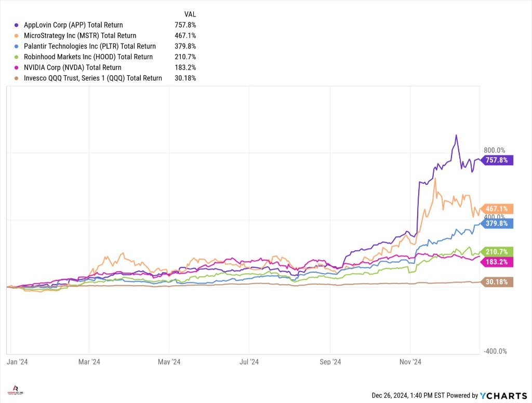Click the green 210.7% value flag
This screenshot has width=532, height=403.
tap(497, 251)
